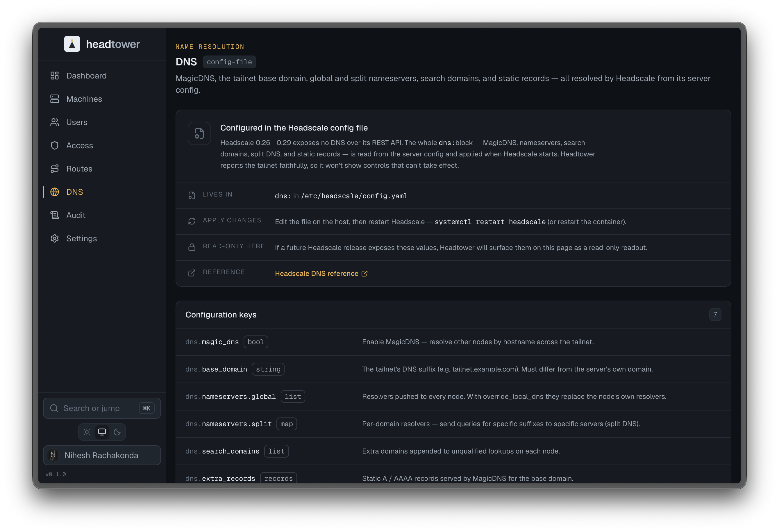This screenshot has height=532, width=779.
Task: Navigate to Users
Action: pyautogui.click(x=102, y=122)
